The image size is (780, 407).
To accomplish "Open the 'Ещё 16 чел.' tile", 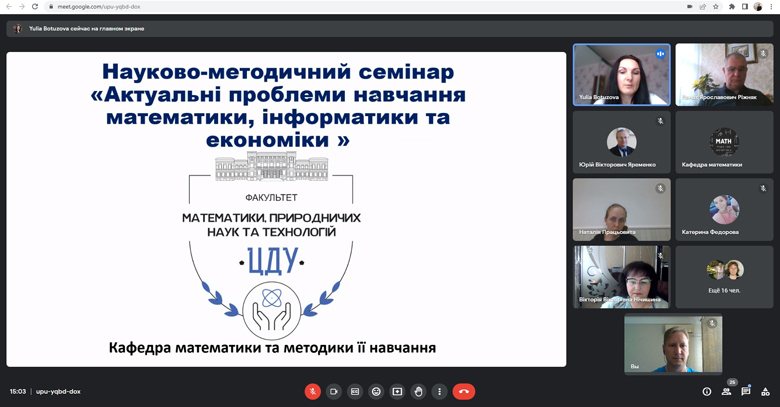I will tap(724, 277).
